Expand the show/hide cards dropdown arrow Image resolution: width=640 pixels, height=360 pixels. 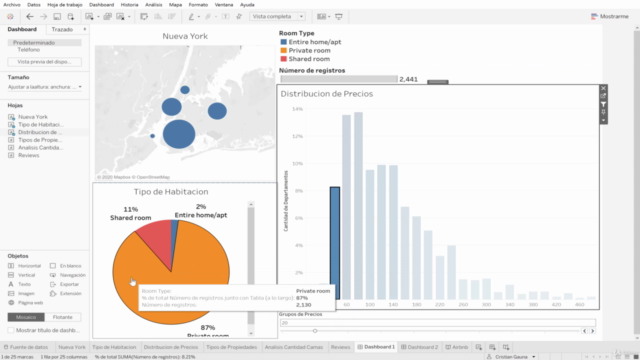click(x=329, y=17)
